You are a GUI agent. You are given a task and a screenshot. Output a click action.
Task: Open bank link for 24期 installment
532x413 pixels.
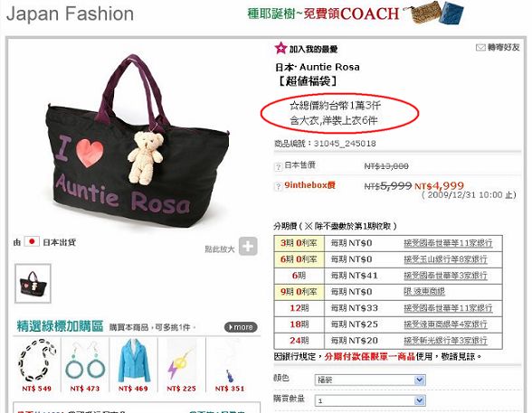click(445, 340)
